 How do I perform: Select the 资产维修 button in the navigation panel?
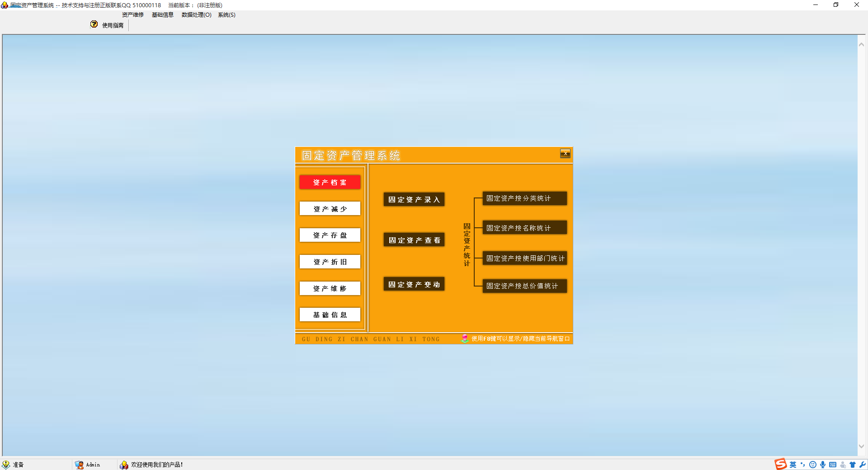[330, 288]
